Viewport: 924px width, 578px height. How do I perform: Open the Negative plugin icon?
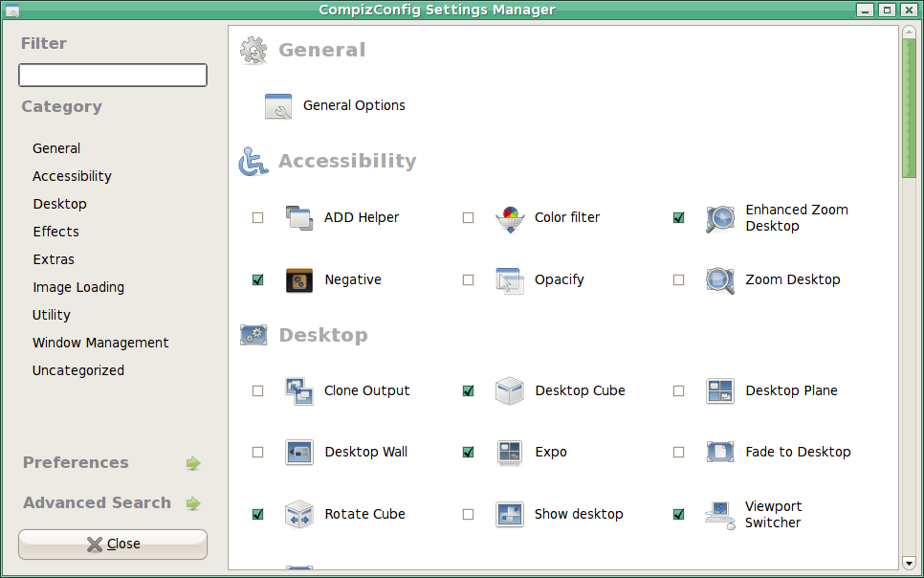point(299,280)
